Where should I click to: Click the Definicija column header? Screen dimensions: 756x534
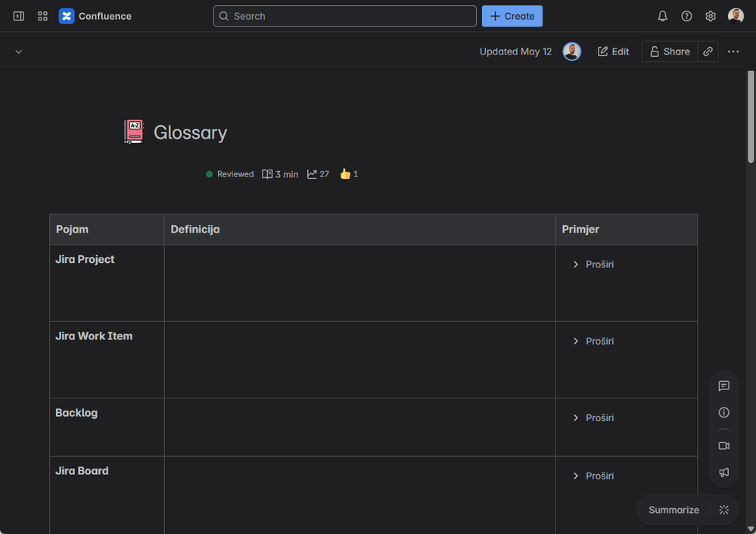coord(359,230)
